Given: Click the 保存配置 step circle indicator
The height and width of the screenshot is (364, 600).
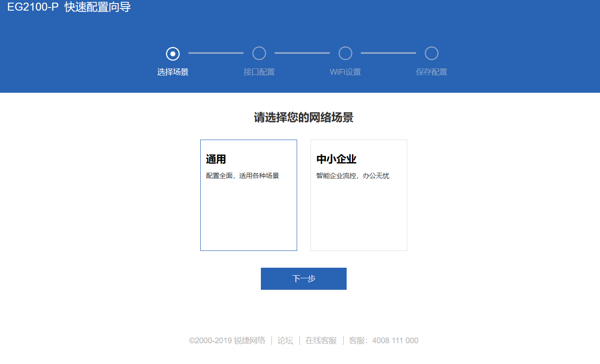Looking at the screenshot, I should [x=432, y=53].
